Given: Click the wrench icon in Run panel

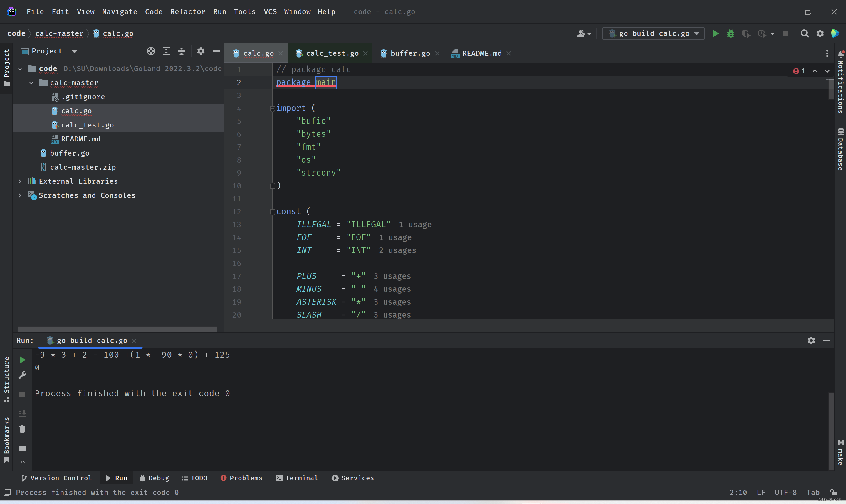Looking at the screenshot, I should (x=22, y=375).
